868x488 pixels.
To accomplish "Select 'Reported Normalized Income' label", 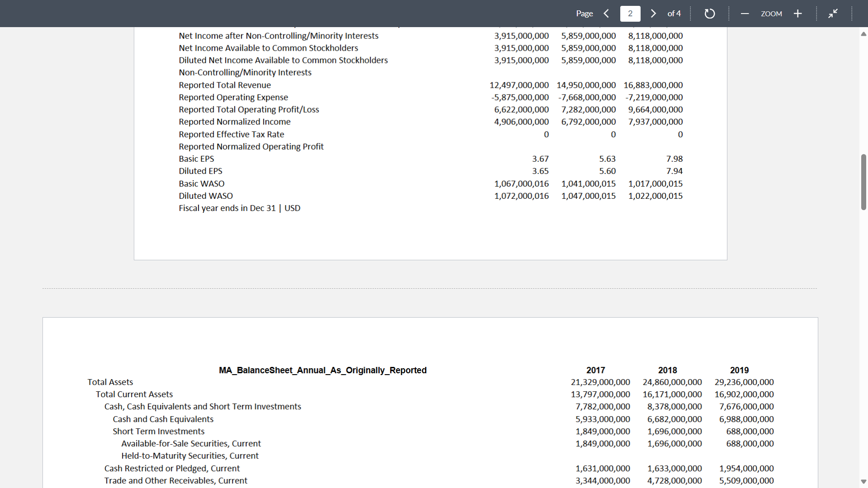I will [235, 122].
